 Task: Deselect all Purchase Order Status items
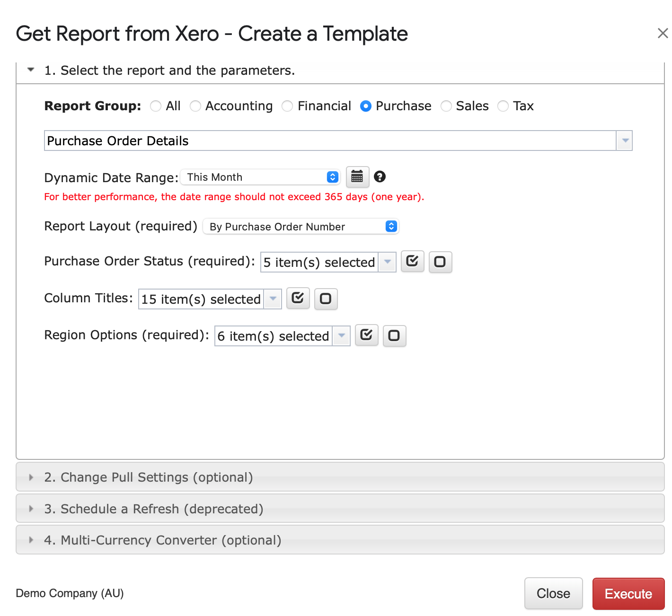(x=440, y=262)
